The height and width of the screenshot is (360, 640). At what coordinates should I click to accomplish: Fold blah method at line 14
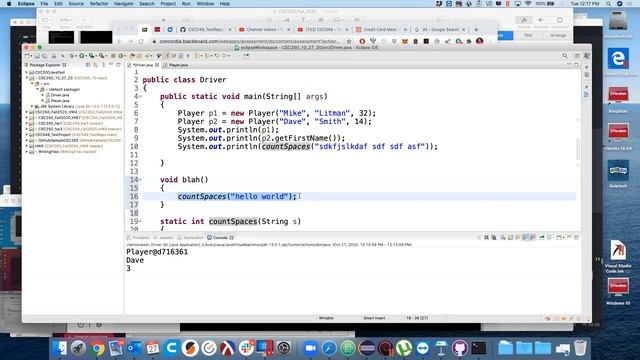pos(141,180)
